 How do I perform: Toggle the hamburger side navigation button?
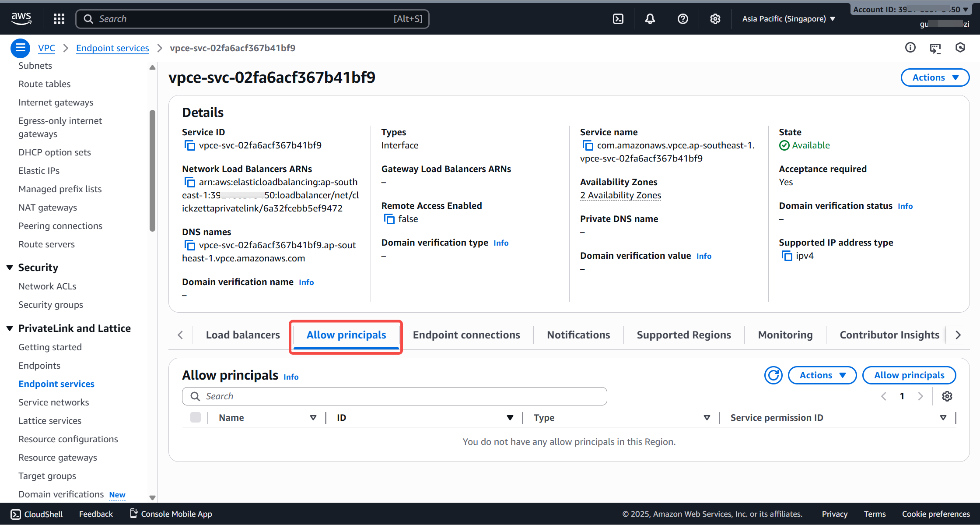pos(20,48)
